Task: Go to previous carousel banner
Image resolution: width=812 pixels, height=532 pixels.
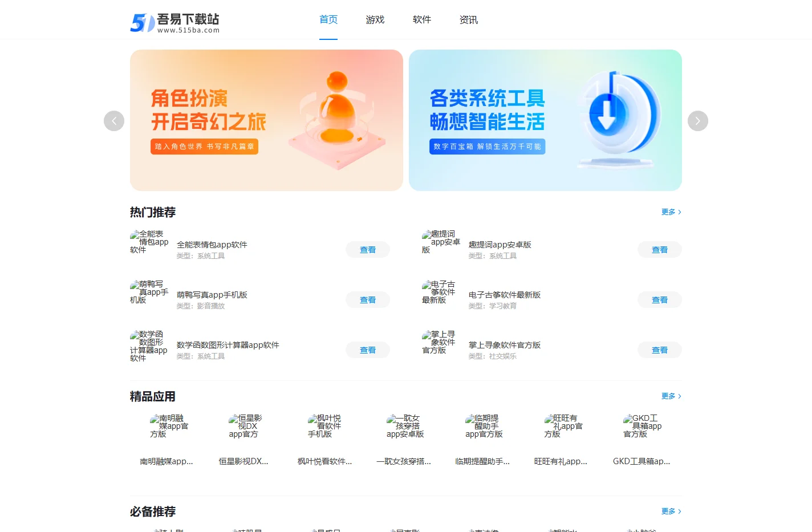Action: (x=114, y=121)
